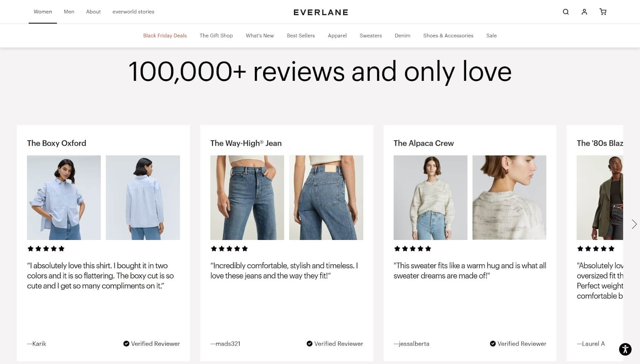Open the Sweaters menu item
Screen dimensions: 640x364
(x=371, y=36)
